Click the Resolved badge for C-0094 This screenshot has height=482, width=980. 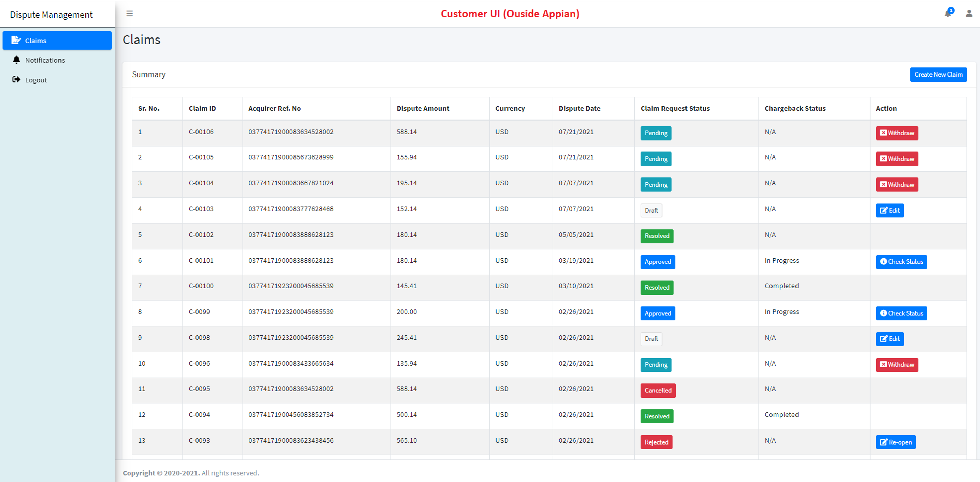coord(657,416)
